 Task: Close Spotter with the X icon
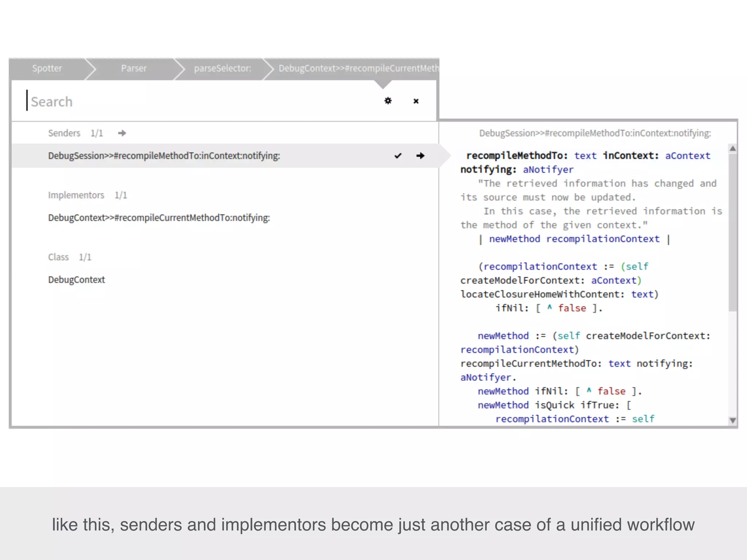click(x=416, y=101)
